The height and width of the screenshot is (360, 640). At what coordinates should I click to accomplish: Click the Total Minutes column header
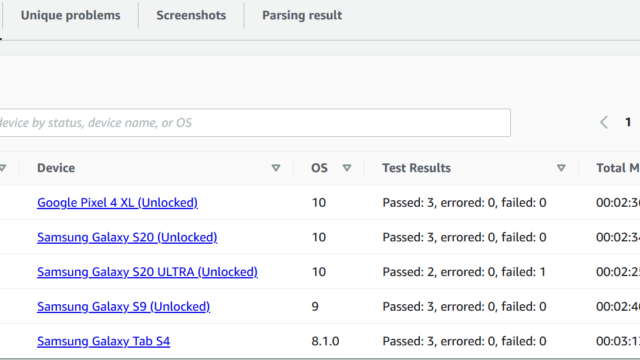pyautogui.click(x=618, y=168)
